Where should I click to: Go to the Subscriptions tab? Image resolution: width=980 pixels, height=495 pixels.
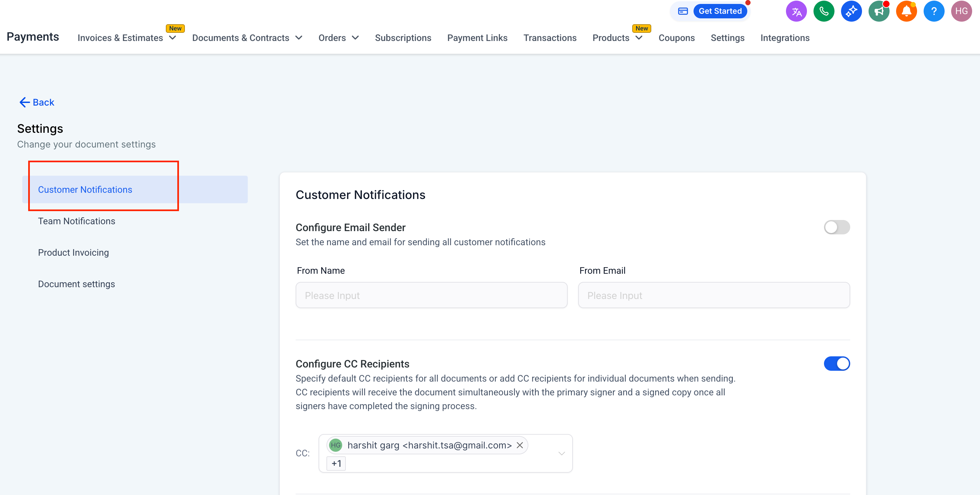tap(403, 38)
